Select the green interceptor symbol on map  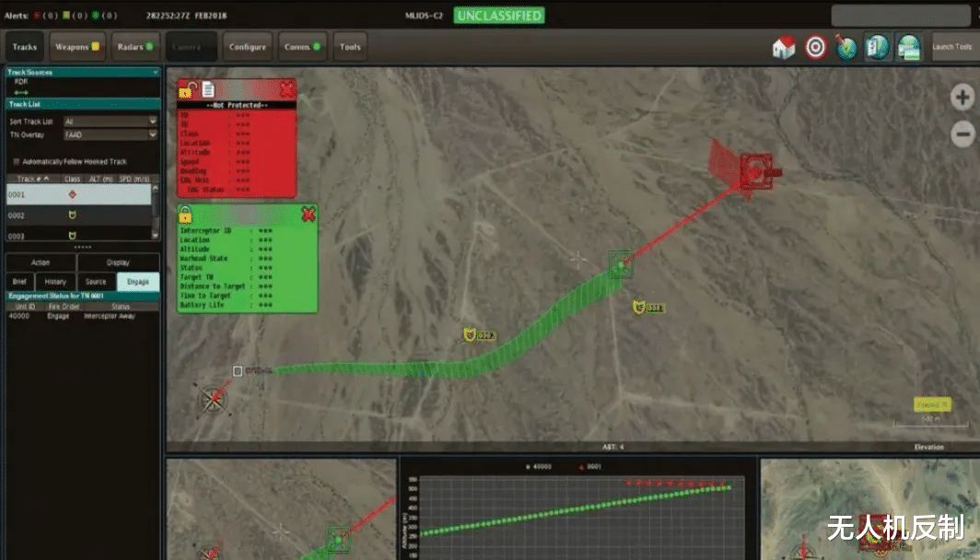tap(621, 265)
